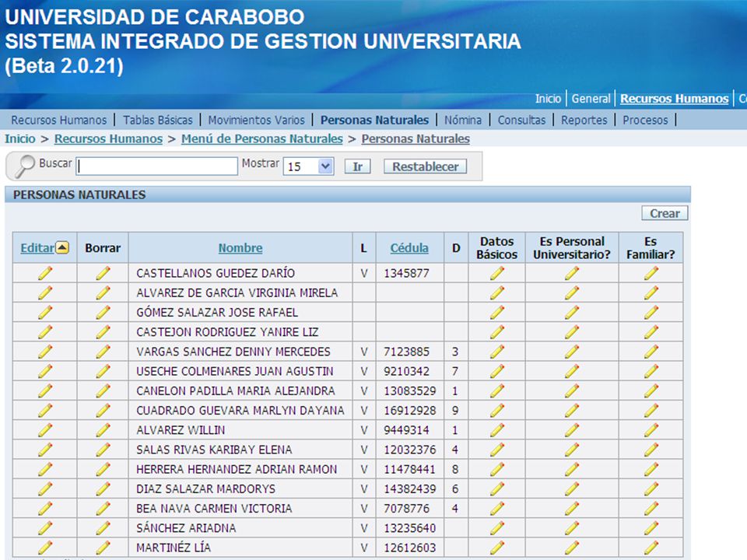The width and height of the screenshot is (747, 560).
Task: Open Es Personal Universitario for CASTEJON RODRIGUEZ YANIRE LIZ
Action: tap(572, 332)
